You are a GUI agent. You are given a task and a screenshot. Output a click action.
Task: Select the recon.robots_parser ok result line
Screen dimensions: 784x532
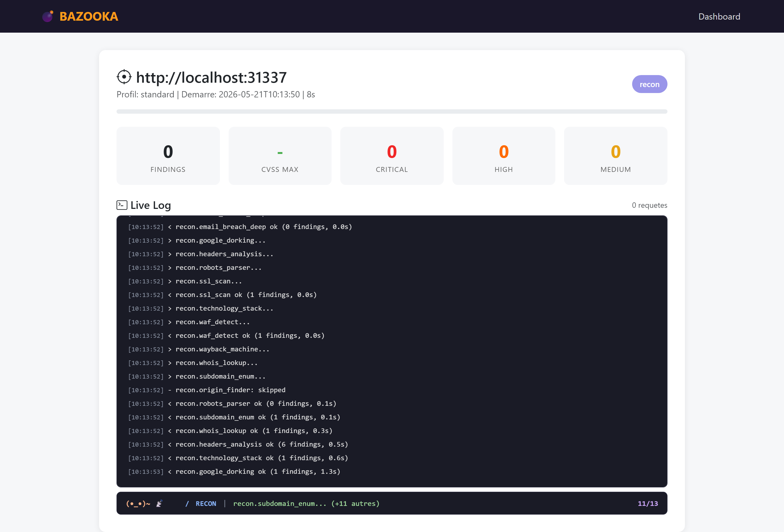[x=232, y=404]
